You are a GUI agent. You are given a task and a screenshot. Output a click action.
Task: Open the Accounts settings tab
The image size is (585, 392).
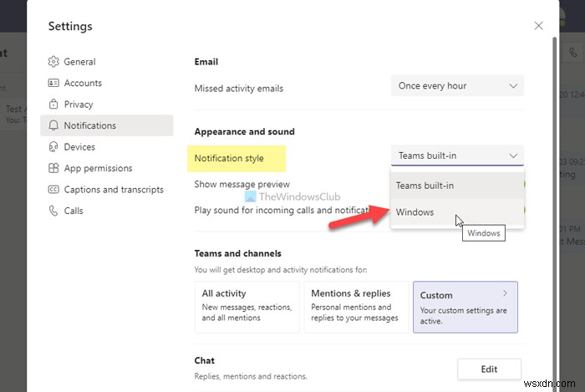click(x=107, y=83)
